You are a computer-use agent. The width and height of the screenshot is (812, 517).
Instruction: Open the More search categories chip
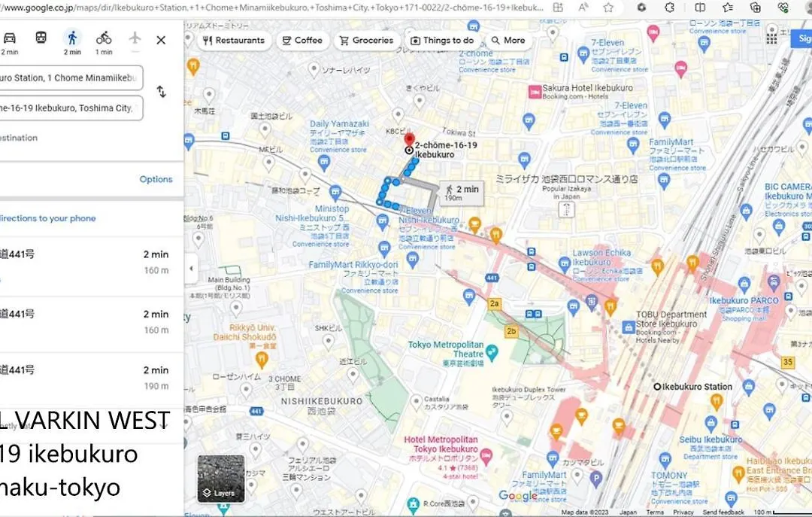click(508, 41)
